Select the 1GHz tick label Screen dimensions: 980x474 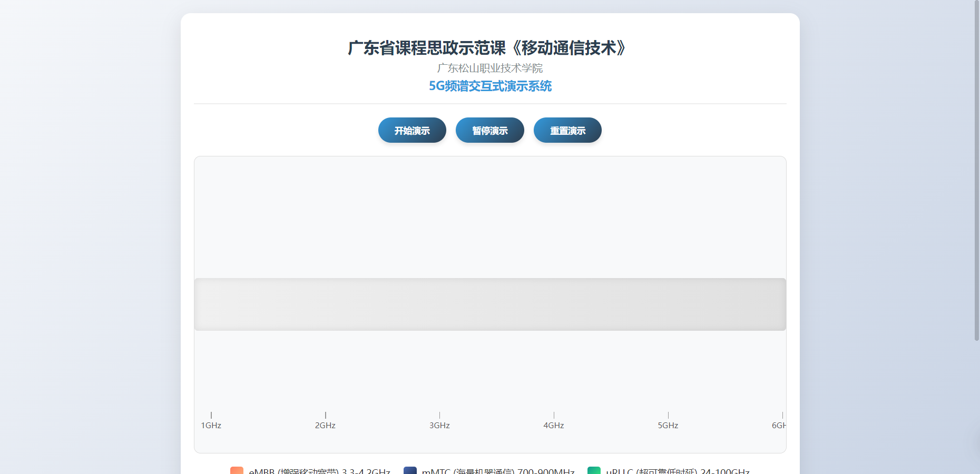(x=211, y=425)
